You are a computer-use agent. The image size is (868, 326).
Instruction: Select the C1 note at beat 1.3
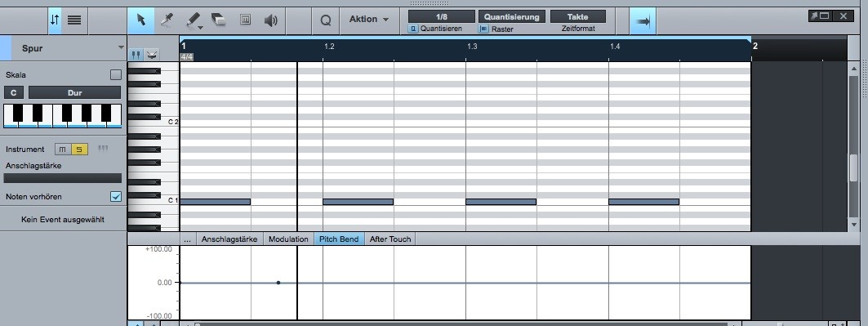(501, 202)
